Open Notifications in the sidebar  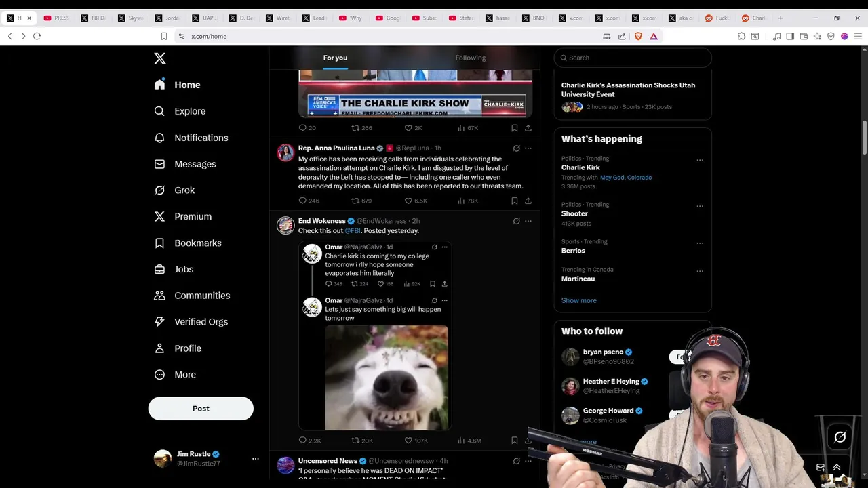(191, 138)
